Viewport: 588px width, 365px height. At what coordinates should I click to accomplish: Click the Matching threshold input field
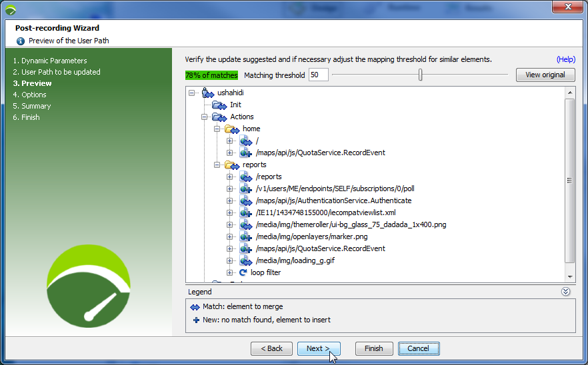pos(318,75)
